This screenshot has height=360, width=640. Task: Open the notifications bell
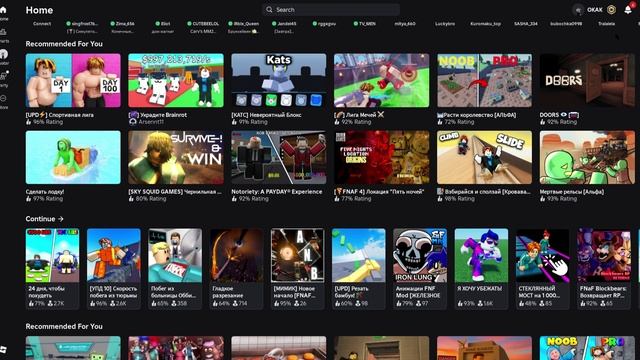pyautogui.click(x=628, y=10)
